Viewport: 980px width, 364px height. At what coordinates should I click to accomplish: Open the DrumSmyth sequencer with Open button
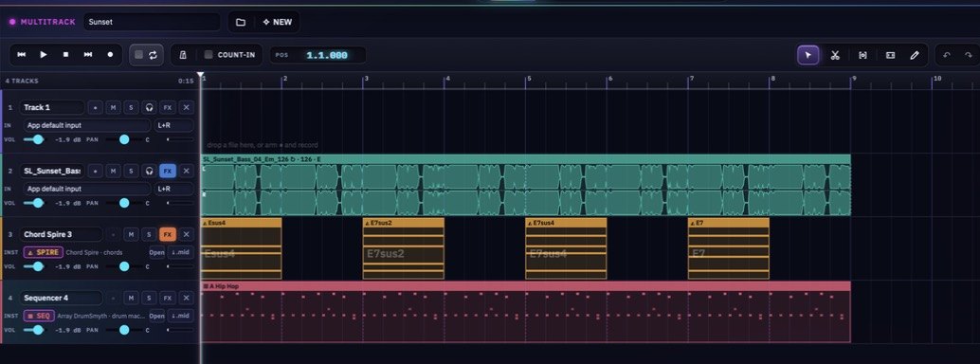[x=156, y=316]
